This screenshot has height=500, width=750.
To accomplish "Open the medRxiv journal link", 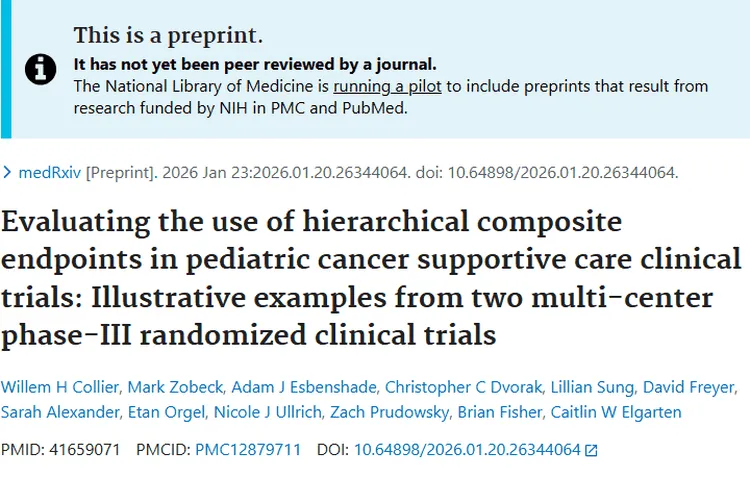I will (x=50, y=172).
